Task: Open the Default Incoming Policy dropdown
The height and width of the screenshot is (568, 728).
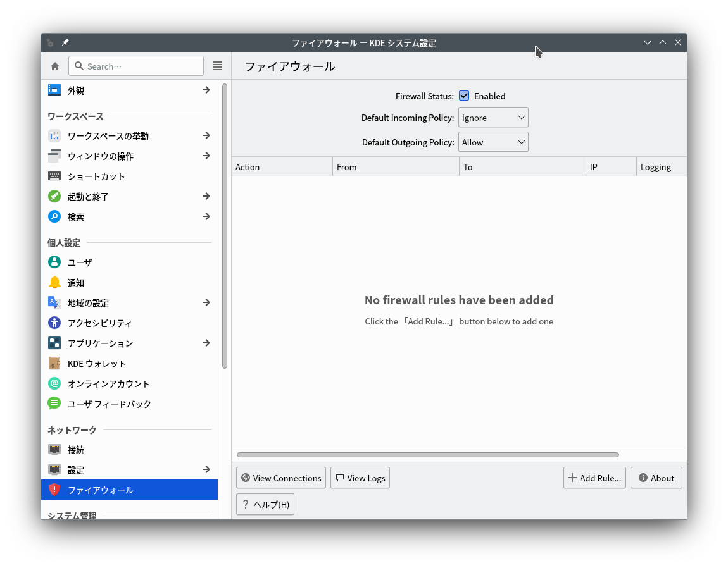Action: (x=493, y=117)
